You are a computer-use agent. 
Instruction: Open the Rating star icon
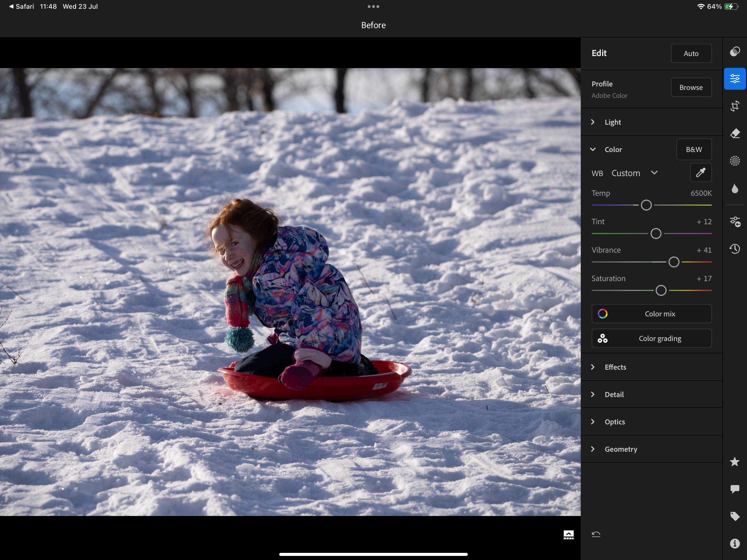[734, 462]
